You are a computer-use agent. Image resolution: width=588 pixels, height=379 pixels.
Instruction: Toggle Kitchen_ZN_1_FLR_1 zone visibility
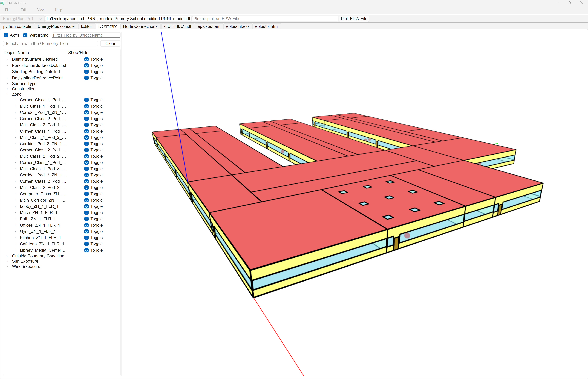pyautogui.click(x=87, y=238)
